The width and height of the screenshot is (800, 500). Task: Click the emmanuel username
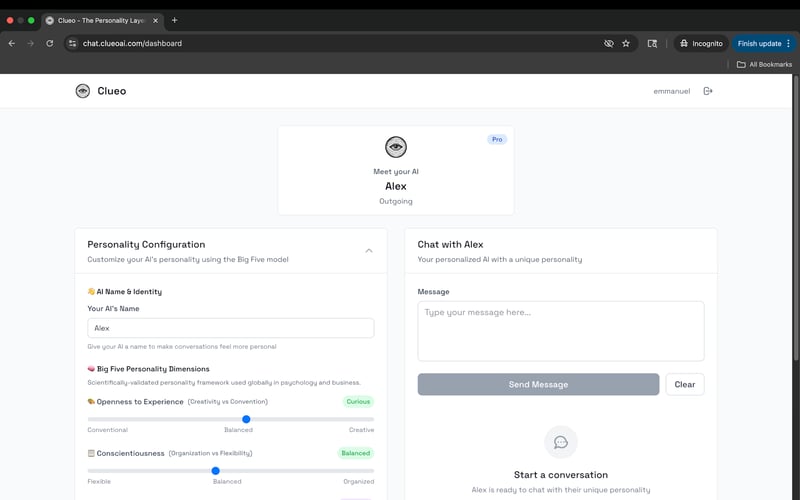pos(671,91)
